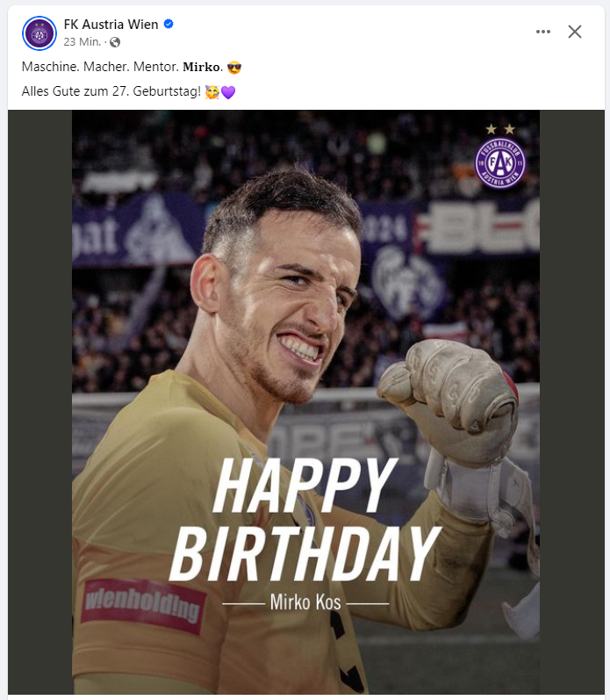The image size is (610, 700).
Task: Click the HAPPY BIRTHDAY headline text
Action: (x=305, y=520)
